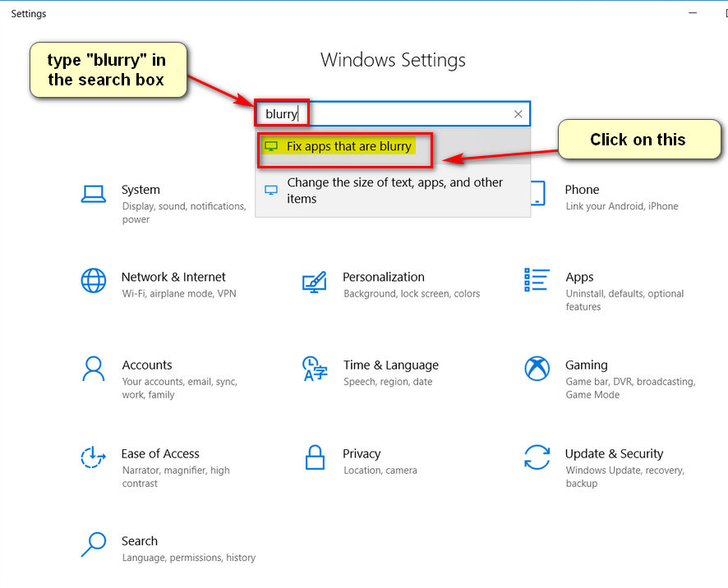
Task: Click the Windows Settings heading
Action: pyautogui.click(x=393, y=60)
